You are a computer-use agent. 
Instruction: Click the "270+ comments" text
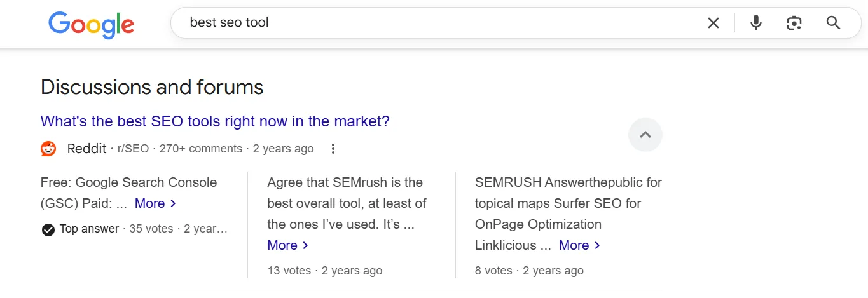tap(200, 149)
